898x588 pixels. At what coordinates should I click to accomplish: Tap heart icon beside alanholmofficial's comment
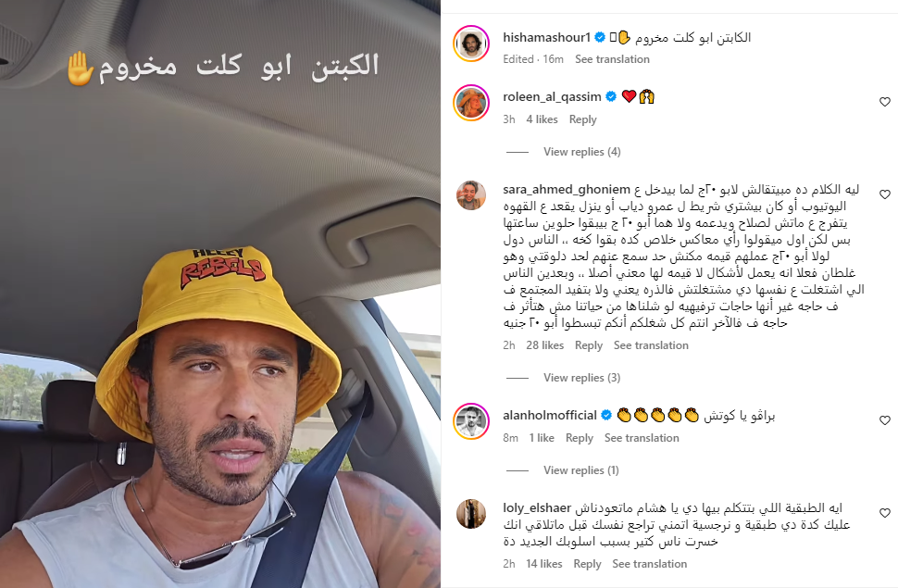885,420
